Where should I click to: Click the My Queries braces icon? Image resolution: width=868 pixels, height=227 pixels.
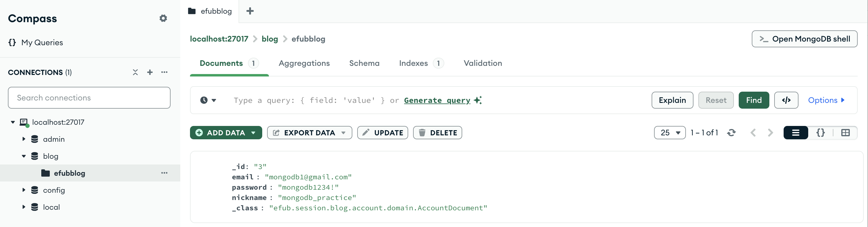(12, 42)
